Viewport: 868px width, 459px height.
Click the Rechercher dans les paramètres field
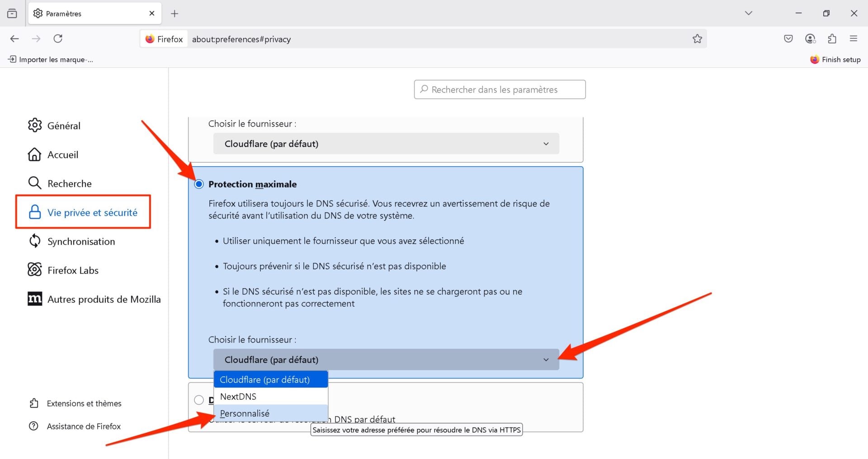coord(500,89)
